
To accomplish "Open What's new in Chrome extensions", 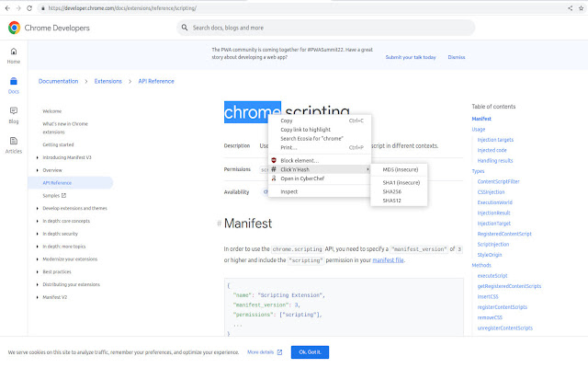I will pos(65,128).
